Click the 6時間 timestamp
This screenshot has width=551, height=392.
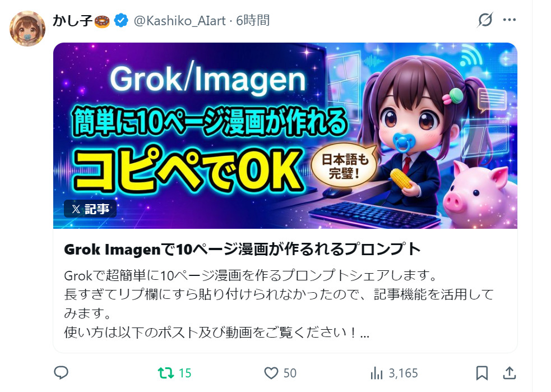(253, 20)
